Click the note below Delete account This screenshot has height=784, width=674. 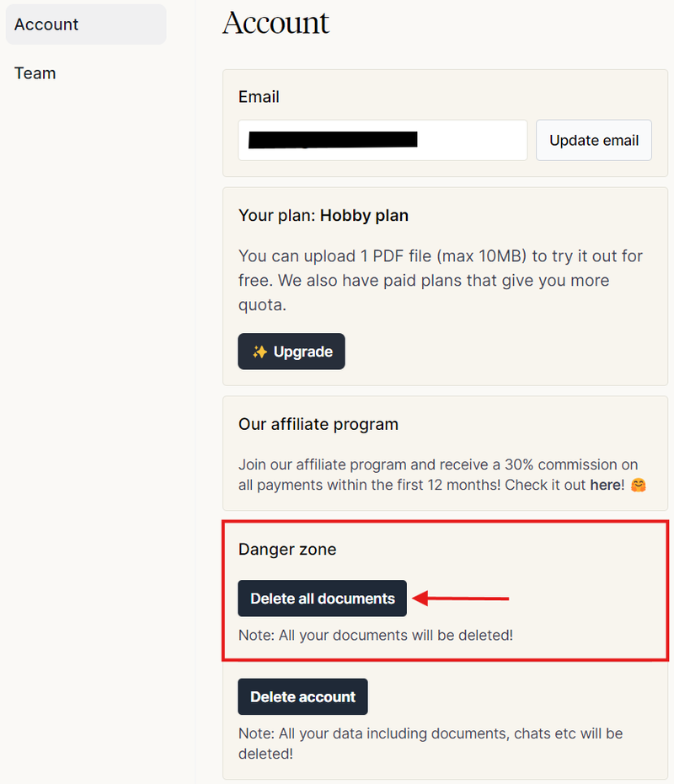coord(431,744)
